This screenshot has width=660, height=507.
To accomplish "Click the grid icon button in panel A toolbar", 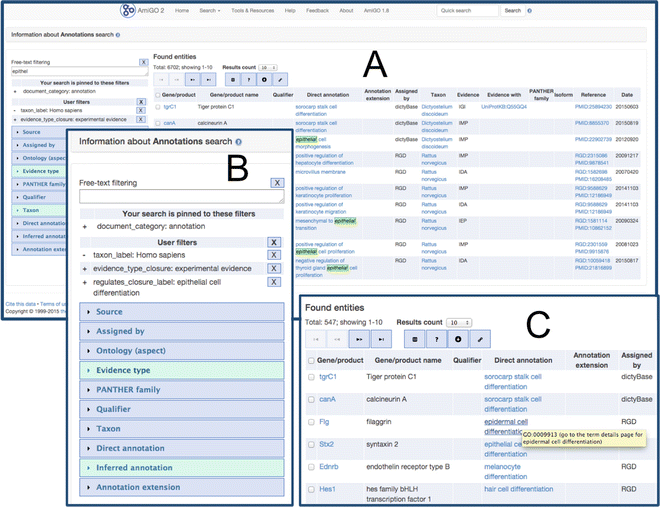I will 233,80.
